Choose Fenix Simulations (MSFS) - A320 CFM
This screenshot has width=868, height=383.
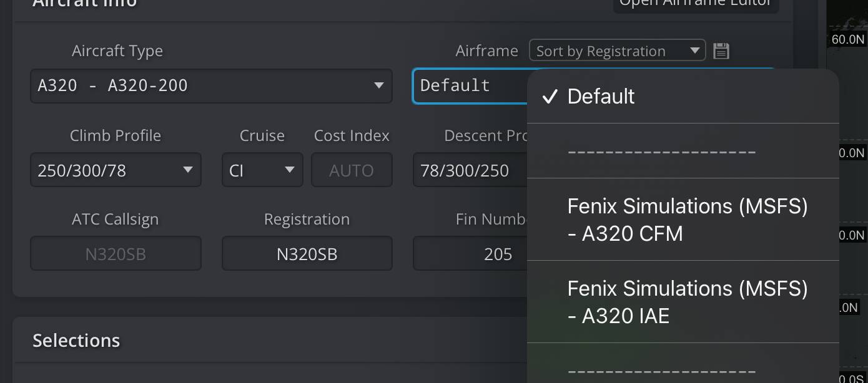(683, 220)
